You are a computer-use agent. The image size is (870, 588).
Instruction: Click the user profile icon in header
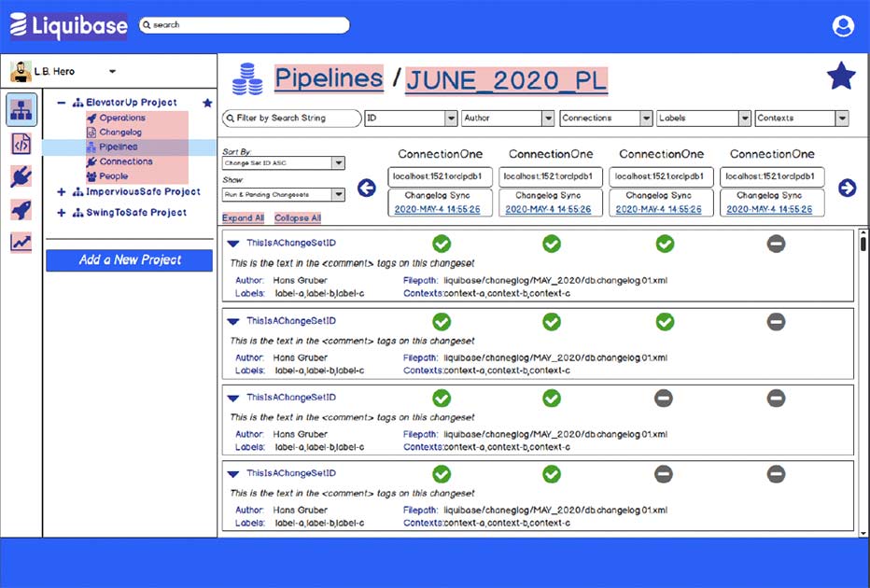pos(843,26)
